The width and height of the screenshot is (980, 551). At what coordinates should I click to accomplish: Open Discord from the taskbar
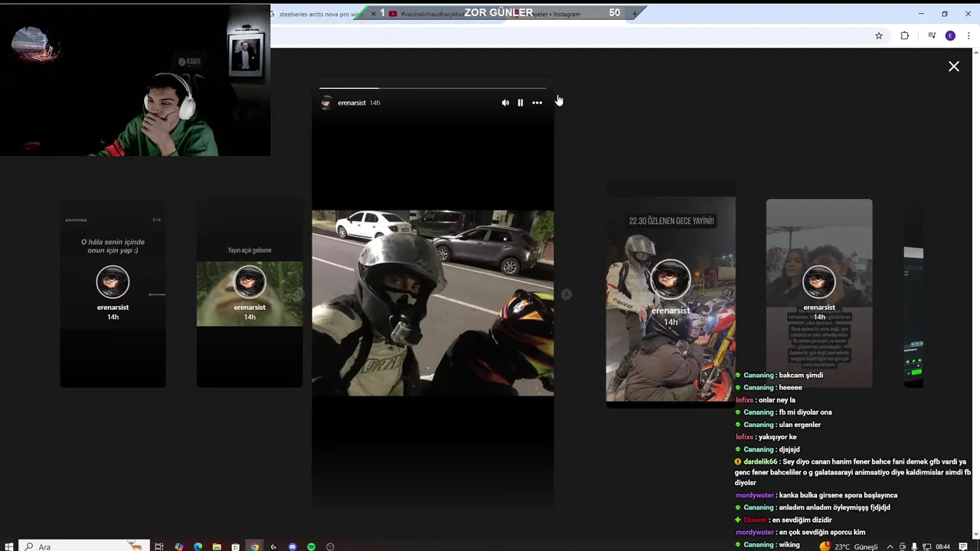292,546
